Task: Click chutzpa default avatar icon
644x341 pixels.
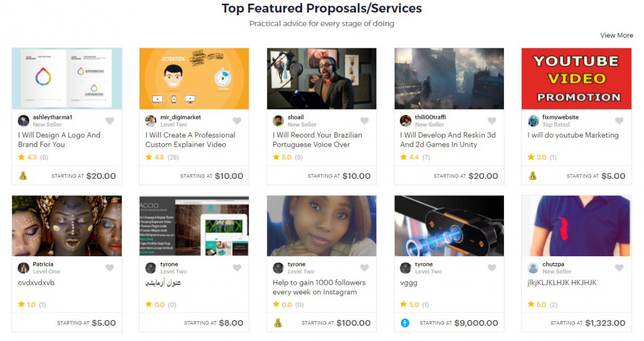Action: point(533,268)
